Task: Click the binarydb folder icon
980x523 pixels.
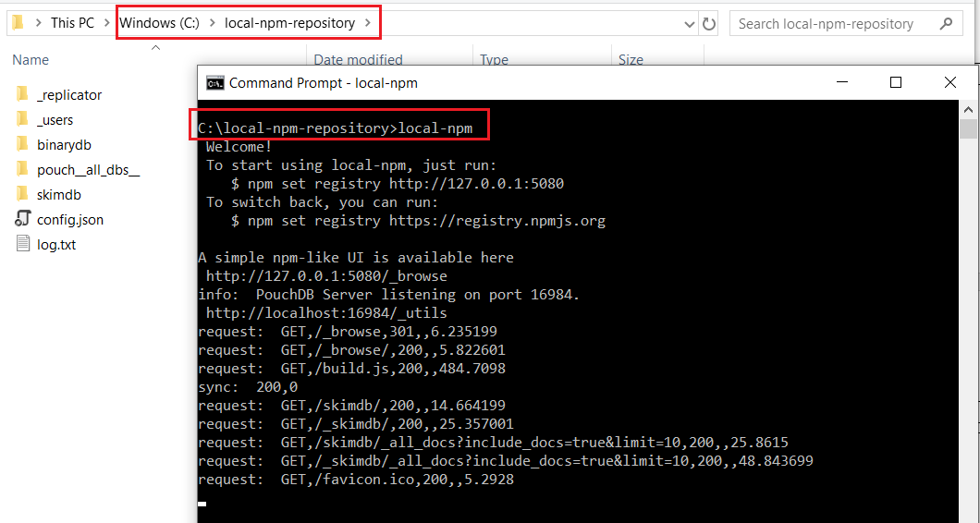Action: tap(22, 144)
